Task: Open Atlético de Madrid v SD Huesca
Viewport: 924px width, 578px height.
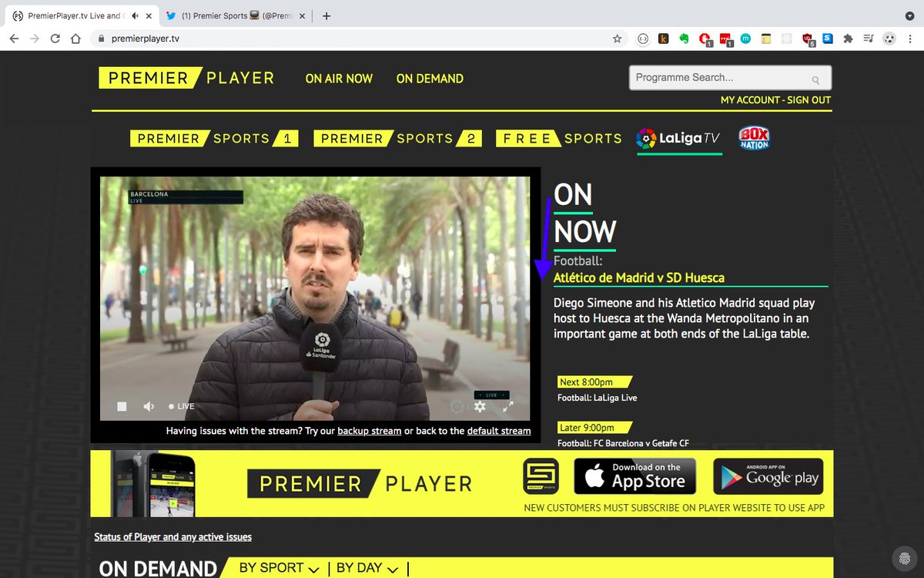Action: coord(639,277)
